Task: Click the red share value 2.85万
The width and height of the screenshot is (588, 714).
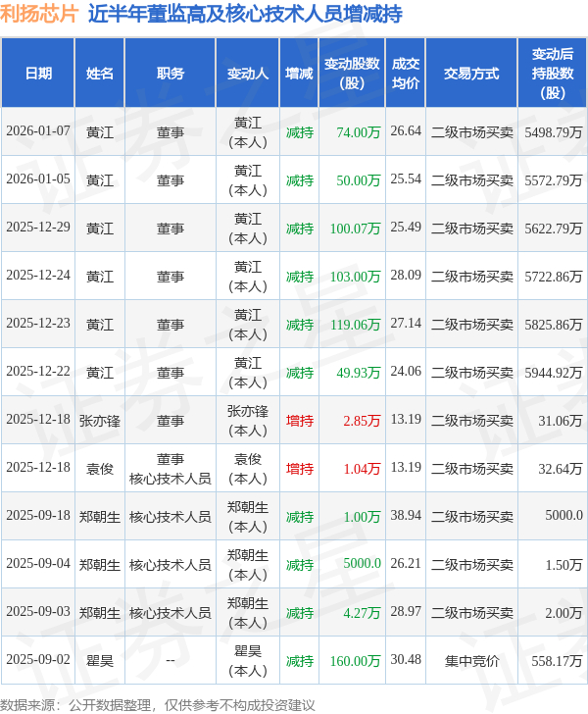Action: [x=362, y=421]
